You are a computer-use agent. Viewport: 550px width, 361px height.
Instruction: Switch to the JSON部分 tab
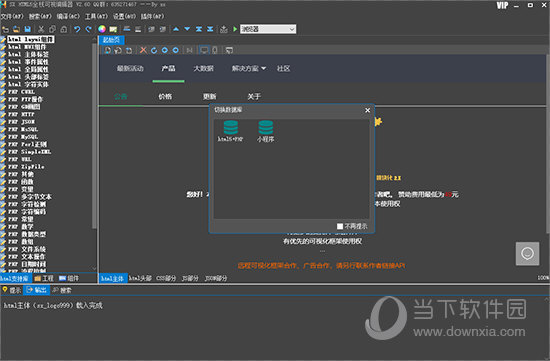tap(216, 278)
